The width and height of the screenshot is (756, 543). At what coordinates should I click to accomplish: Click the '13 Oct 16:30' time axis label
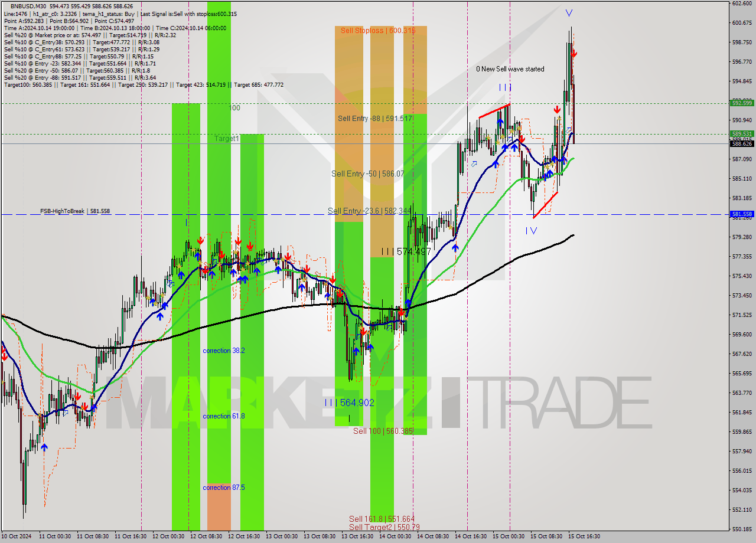pyautogui.click(x=357, y=537)
